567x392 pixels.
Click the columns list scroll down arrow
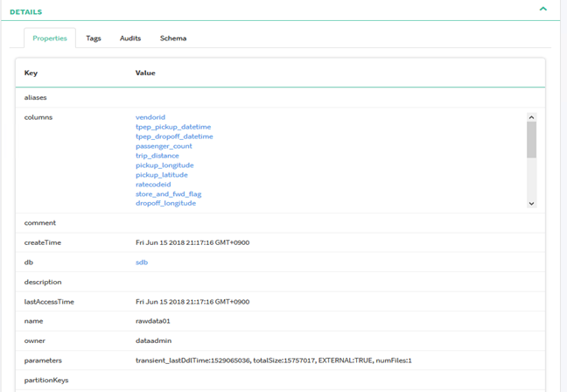coord(531,203)
